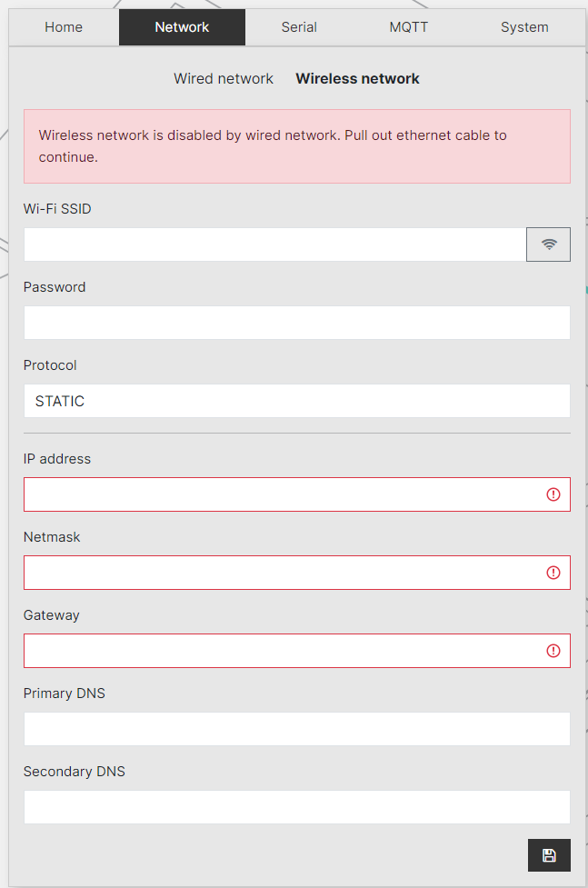Viewport: 588px width, 888px height.
Task: Click the IP address input field
Action: tap(273, 494)
